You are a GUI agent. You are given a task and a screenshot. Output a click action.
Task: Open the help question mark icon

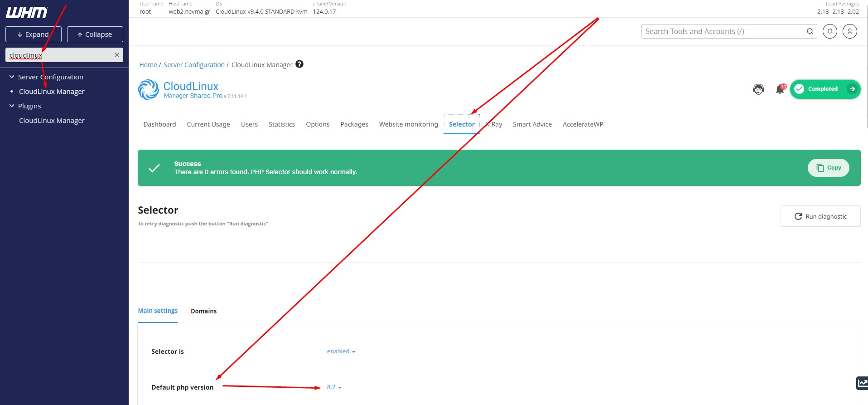[299, 64]
